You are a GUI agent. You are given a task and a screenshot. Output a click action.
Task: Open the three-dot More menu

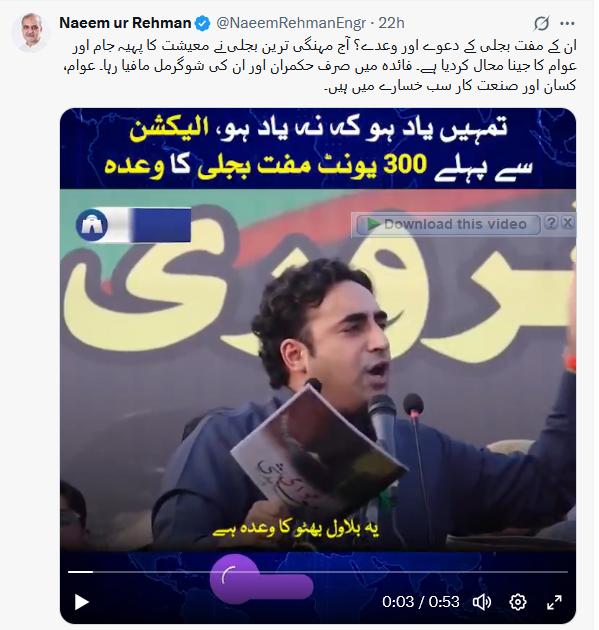point(567,24)
